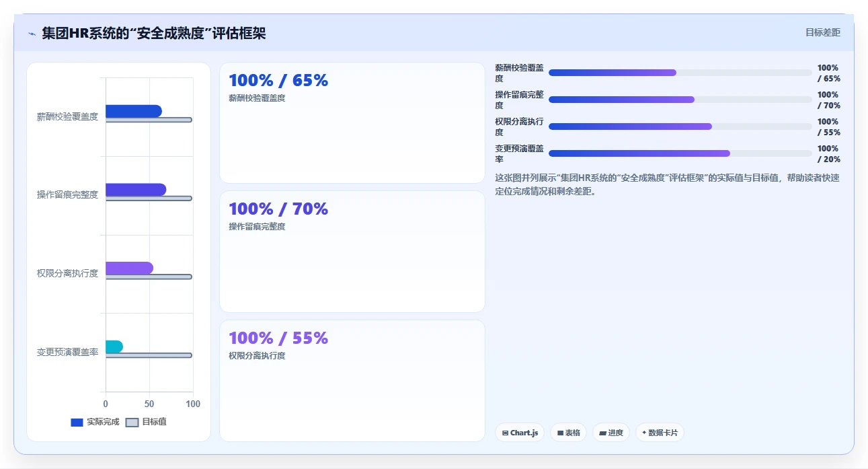Click the x-axis tick label 100
Viewport: 868px width, 469px height.
click(192, 404)
